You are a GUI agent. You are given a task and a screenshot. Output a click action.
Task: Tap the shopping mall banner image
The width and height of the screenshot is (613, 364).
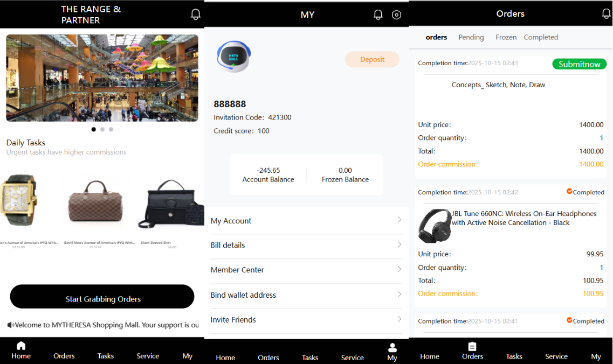tap(102, 78)
